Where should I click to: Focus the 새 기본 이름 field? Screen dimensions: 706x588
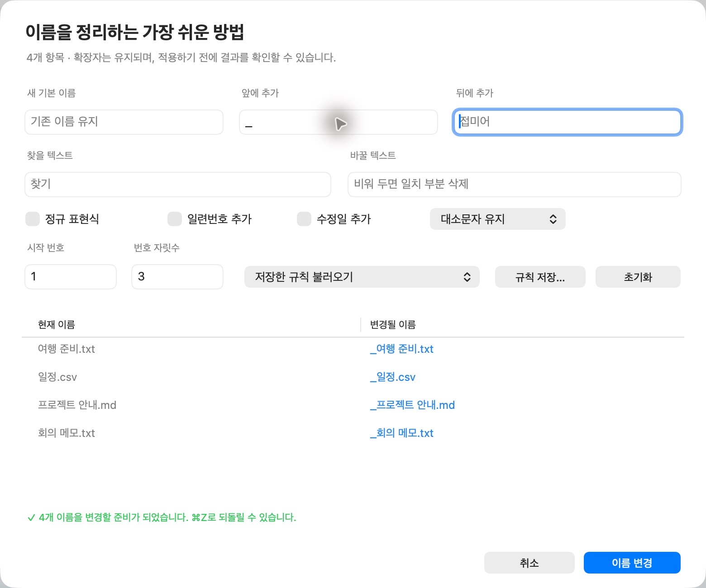(x=124, y=122)
